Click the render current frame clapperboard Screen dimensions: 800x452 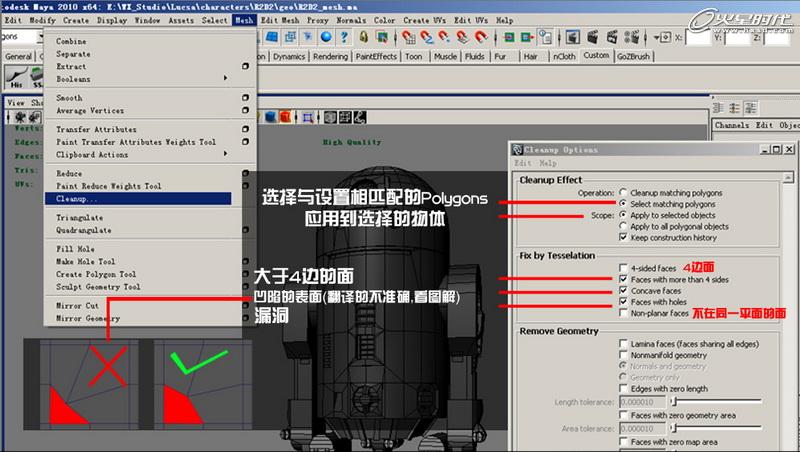(592, 37)
